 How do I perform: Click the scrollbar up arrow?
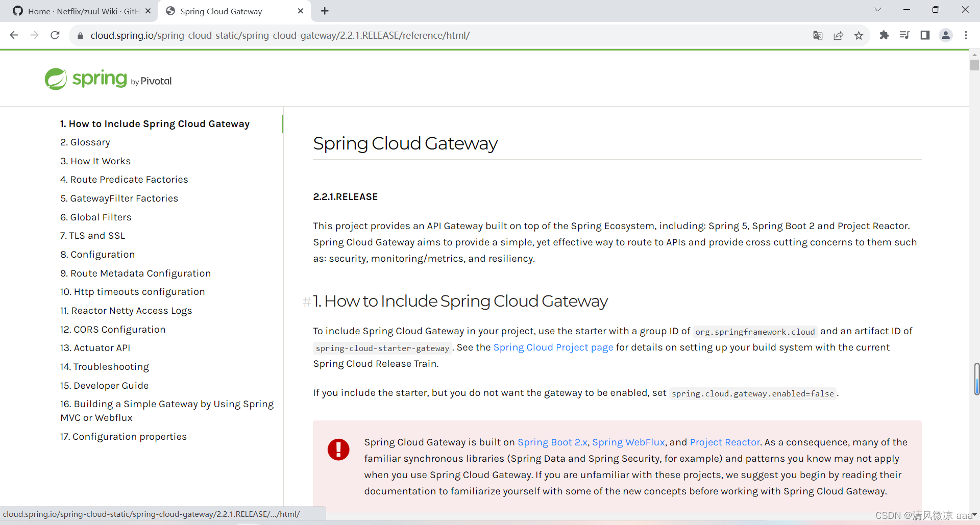tap(974, 55)
